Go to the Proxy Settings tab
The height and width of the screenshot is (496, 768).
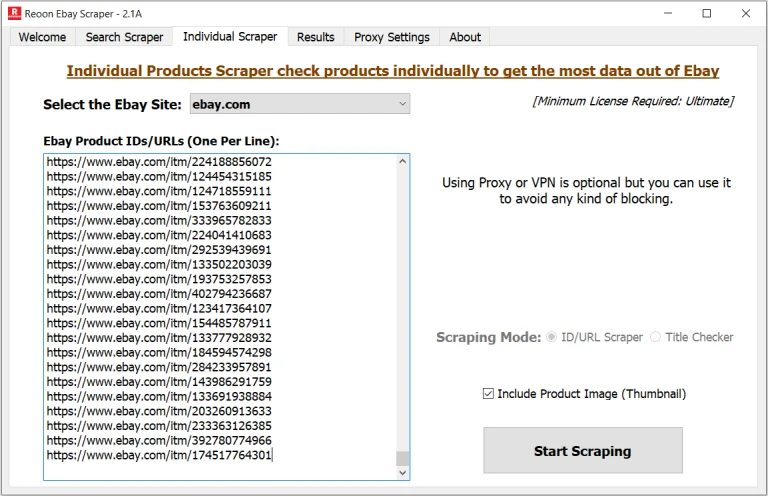point(391,37)
